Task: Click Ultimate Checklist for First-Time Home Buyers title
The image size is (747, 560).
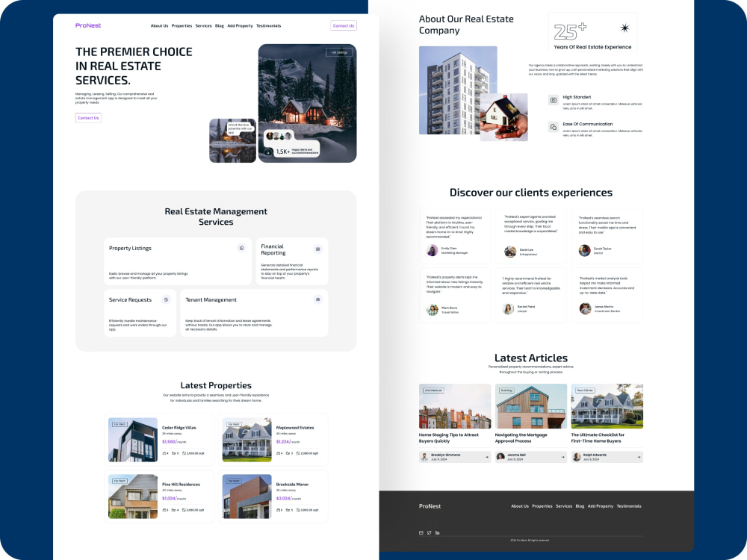Action: (598, 438)
